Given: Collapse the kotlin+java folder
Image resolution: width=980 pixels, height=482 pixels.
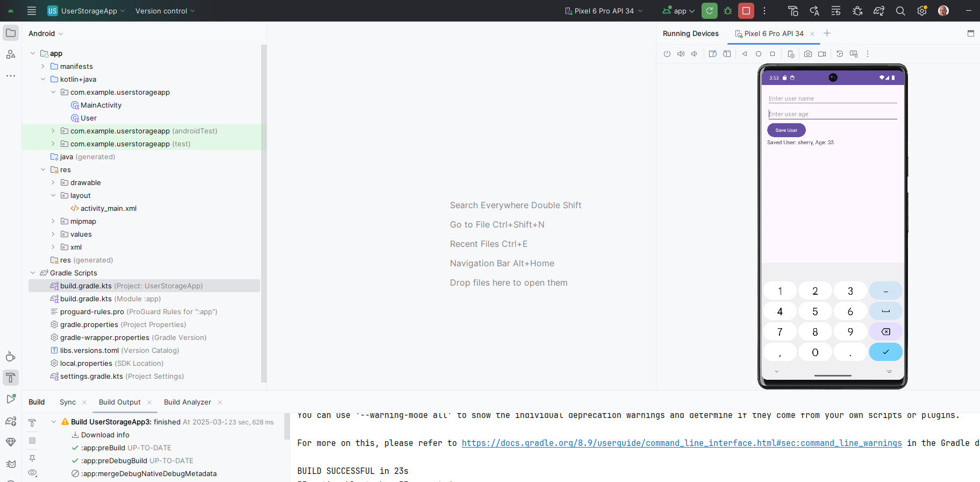Looking at the screenshot, I should [43, 79].
